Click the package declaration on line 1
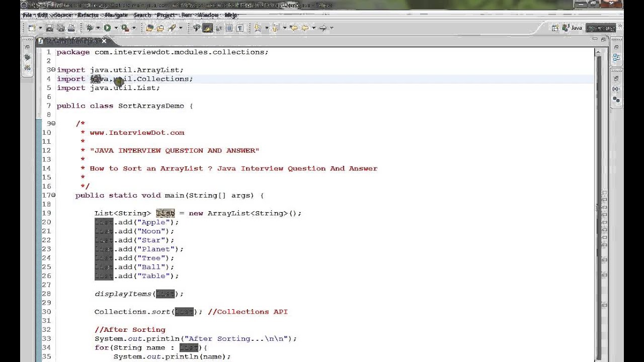644x362 pixels. point(163,52)
